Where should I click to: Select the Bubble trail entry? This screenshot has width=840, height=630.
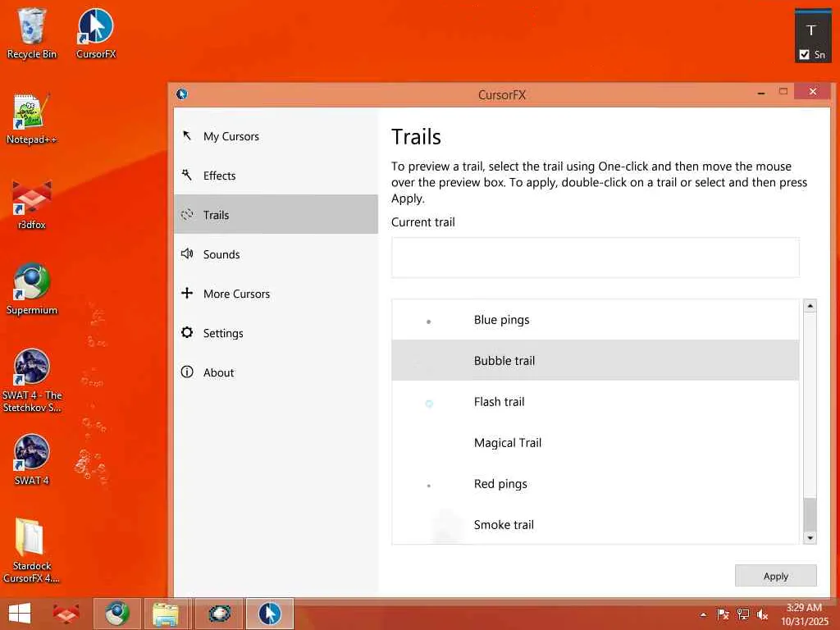(596, 360)
